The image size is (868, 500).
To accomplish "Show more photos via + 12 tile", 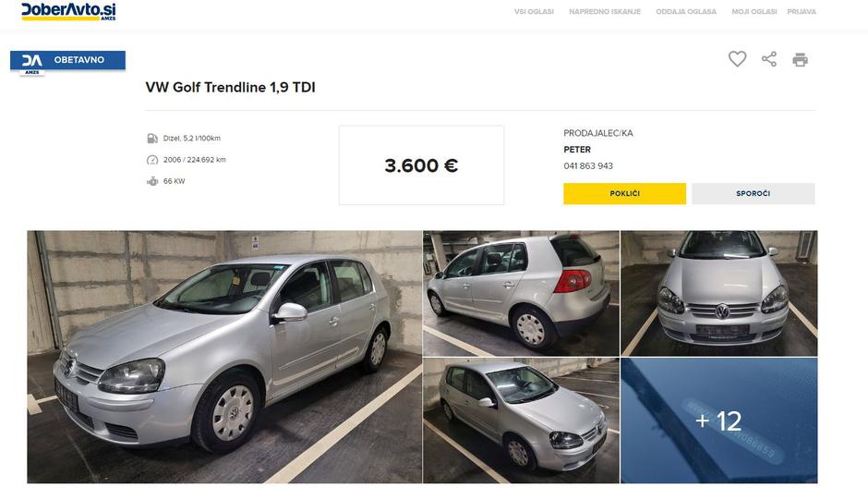I will tap(718, 421).
